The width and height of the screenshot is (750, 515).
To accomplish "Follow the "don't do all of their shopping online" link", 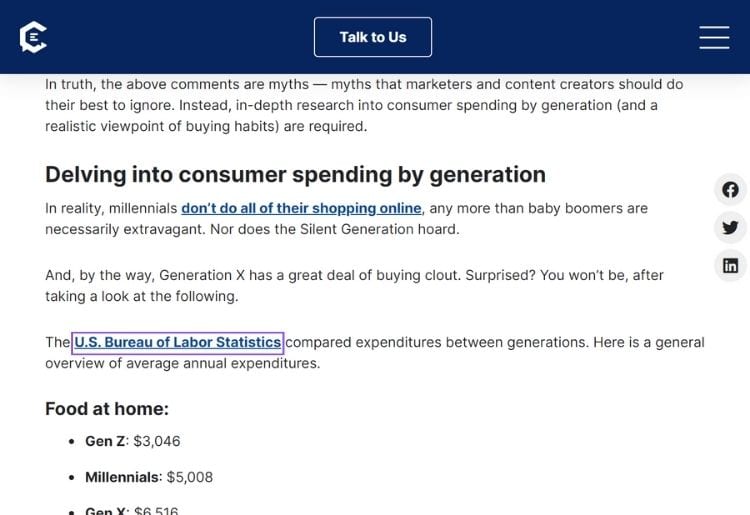I will (301, 208).
